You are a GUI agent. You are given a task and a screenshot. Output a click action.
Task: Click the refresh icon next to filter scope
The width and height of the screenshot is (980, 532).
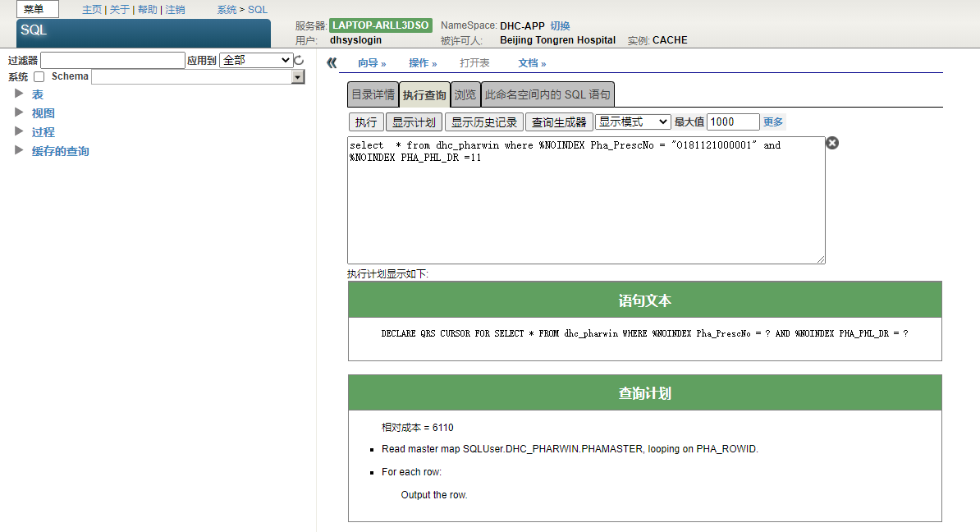(299, 61)
